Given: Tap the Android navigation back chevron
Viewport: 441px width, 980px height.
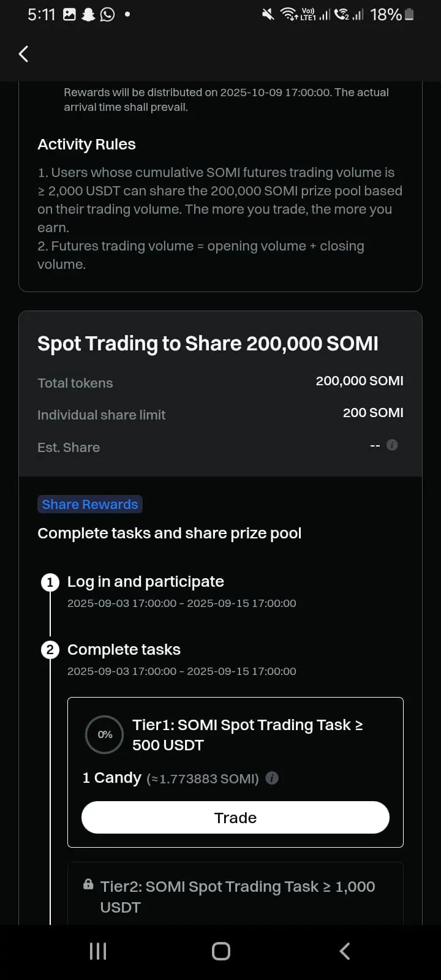Looking at the screenshot, I should tap(345, 951).
